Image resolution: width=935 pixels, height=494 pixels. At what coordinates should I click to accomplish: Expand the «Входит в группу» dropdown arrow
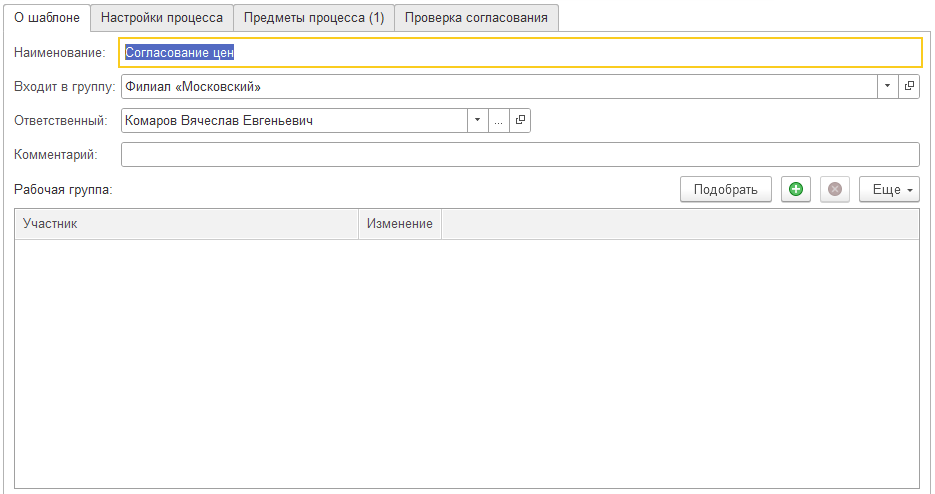pos(888,87)
